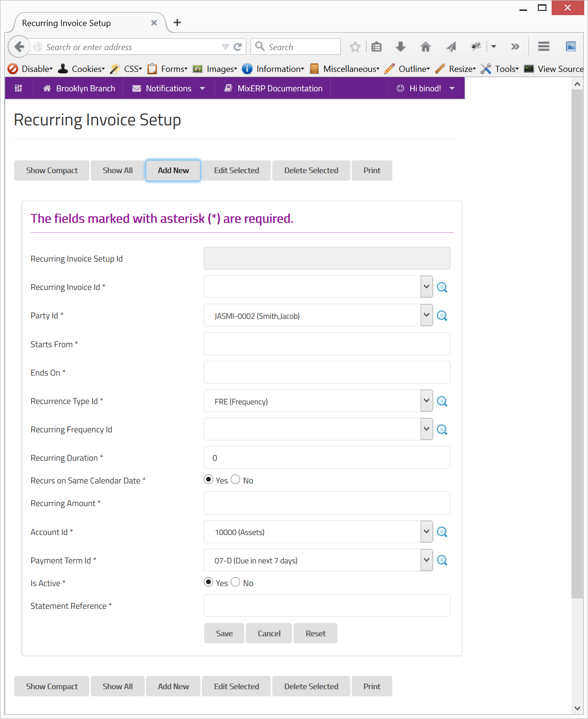The height and width of the screenshot is (719, 588).
Task: Open lookup search for Account Id
Action: click(442, 532)
